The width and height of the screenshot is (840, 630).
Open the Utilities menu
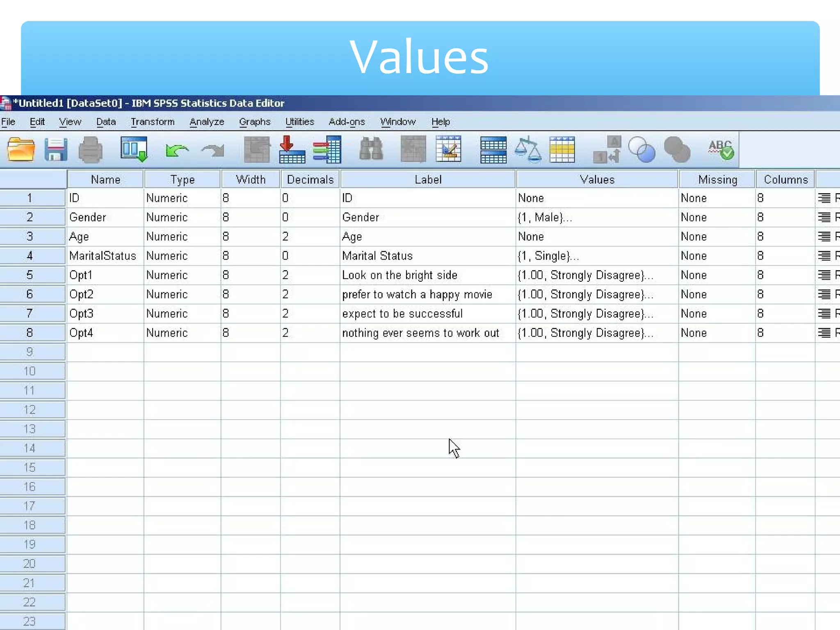click(300, 122)
